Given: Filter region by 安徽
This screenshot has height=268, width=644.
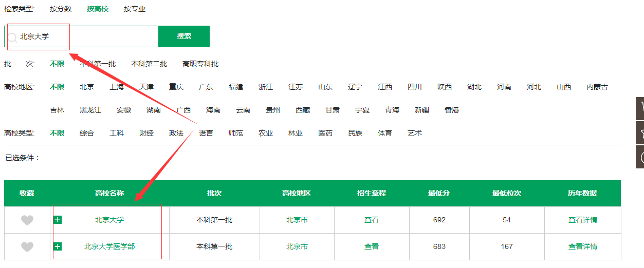Looking at the screenshot, I should tap(124, 110).
